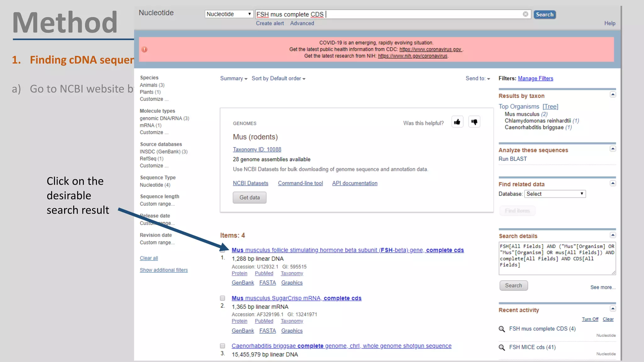Collapse the Results by taxon panel
This screenshot has width=644, height=362.
tap(613, 95)
